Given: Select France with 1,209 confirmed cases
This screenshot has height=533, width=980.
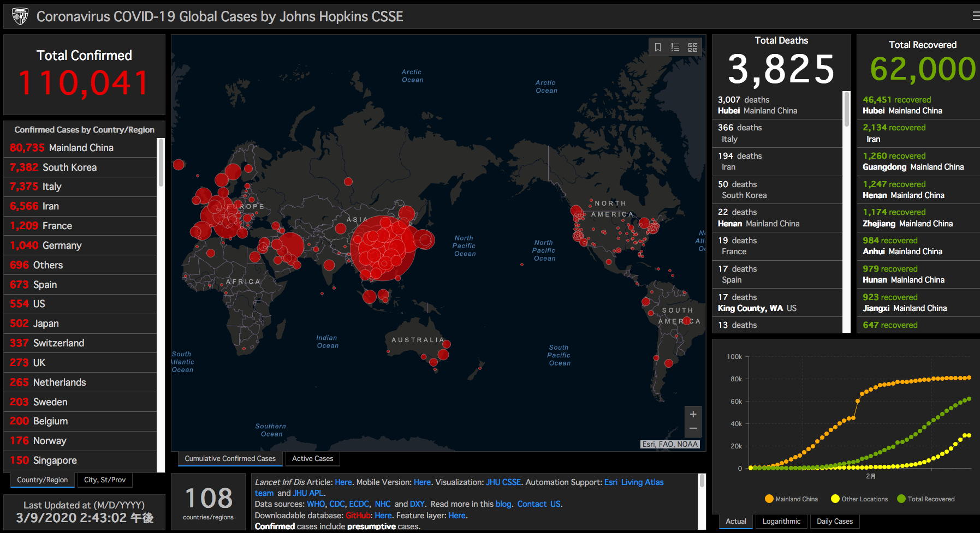Looking at the screenshot, I should pos(80,226).
